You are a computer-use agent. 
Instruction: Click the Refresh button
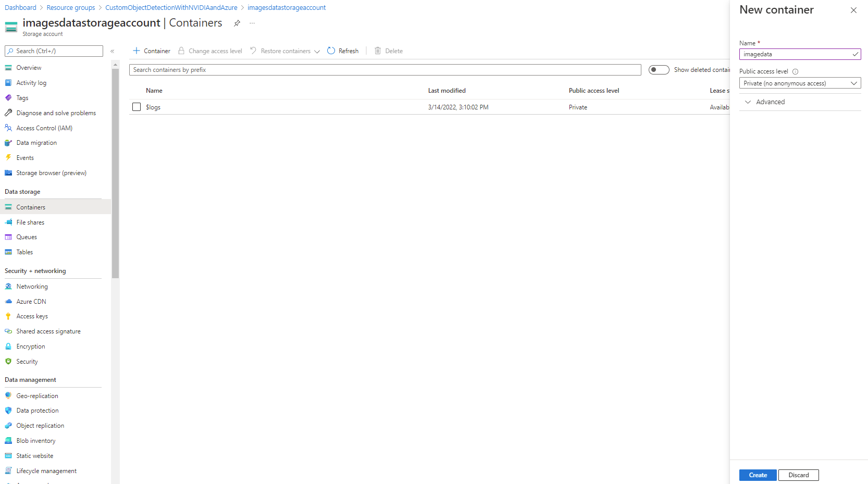(x=343, y=51)
